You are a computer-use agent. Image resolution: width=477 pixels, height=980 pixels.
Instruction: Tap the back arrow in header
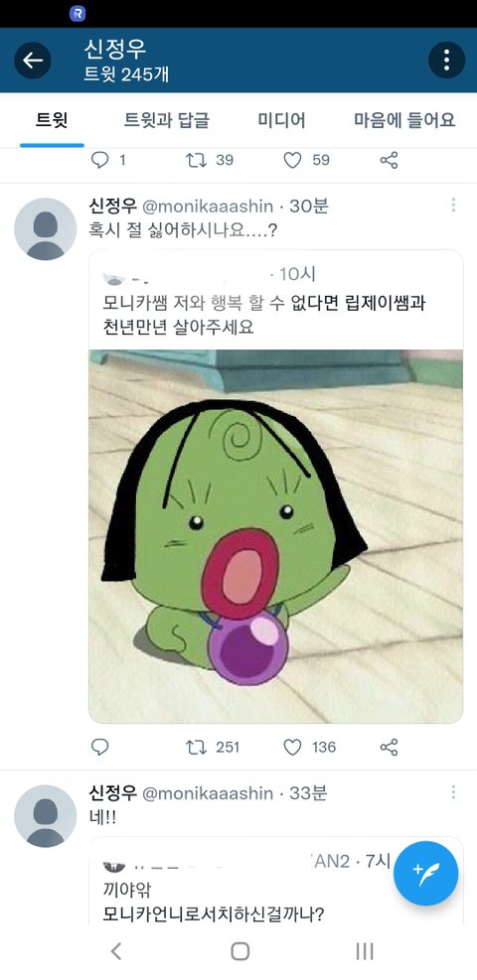pyautogui.click(x=33, y=60)
